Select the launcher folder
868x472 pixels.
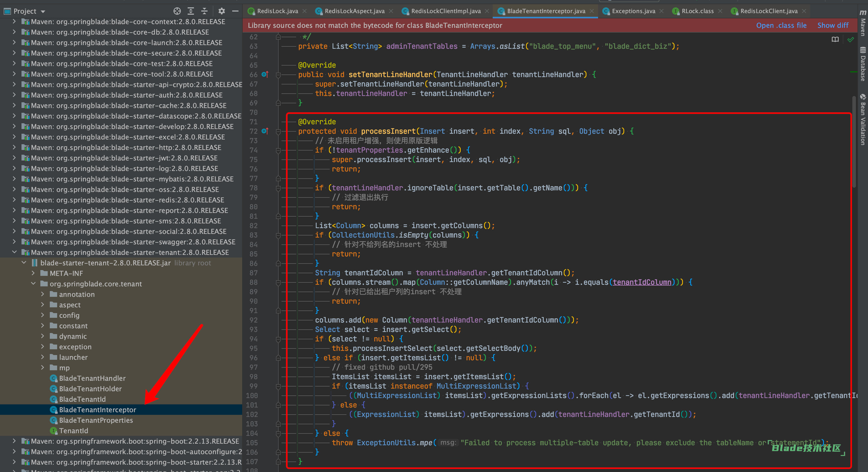point(73,357)
